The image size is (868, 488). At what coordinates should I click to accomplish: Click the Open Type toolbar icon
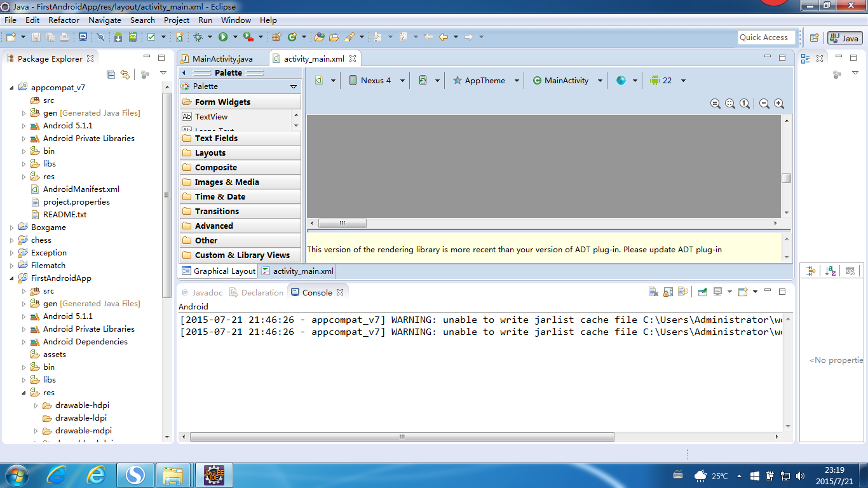[320, 37]
